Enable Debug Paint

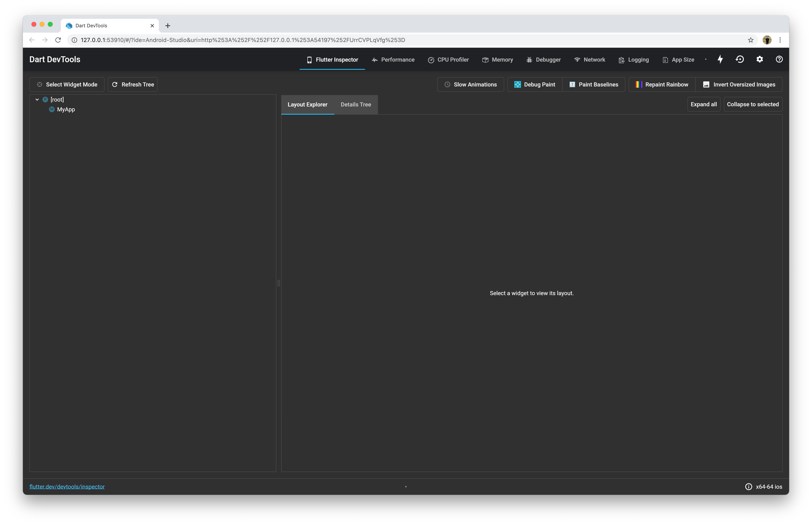(535, 85)
